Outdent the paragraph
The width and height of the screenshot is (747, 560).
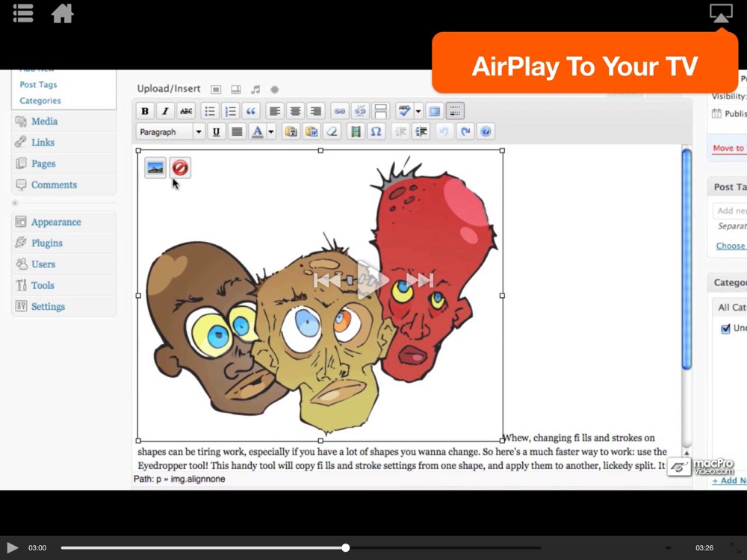point(400,131)
